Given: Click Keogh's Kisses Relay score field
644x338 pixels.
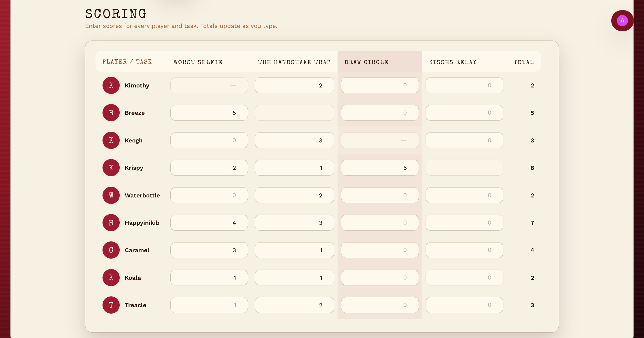Looking at the screenshot, I should (464, 140).
